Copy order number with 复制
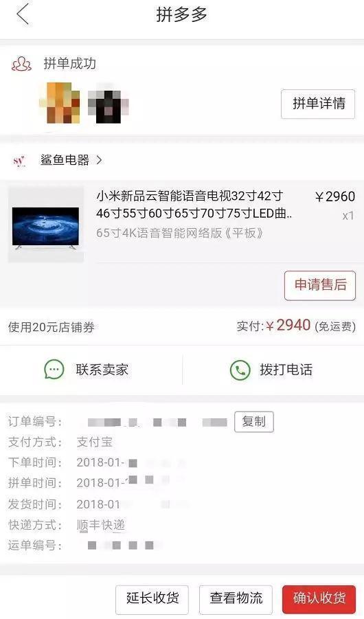Image resolution: width=364 pixels, height=619 pixels. click(x=254, y=422)
